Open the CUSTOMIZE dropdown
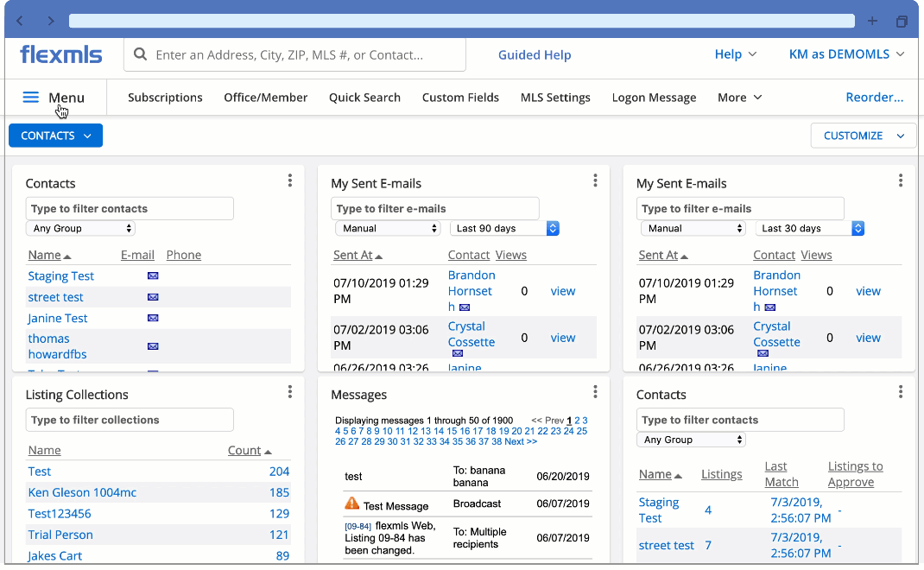924x570 pixels. tap(863, 136)
